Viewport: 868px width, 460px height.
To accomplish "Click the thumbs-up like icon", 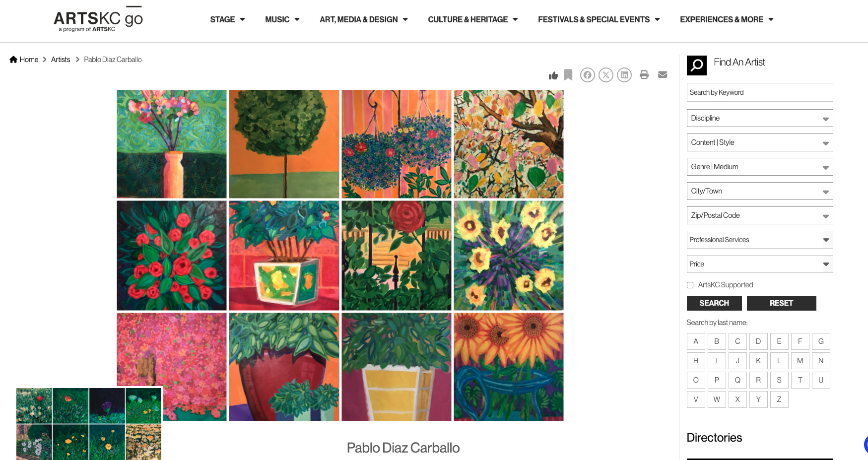I will [x=553, y=75].
